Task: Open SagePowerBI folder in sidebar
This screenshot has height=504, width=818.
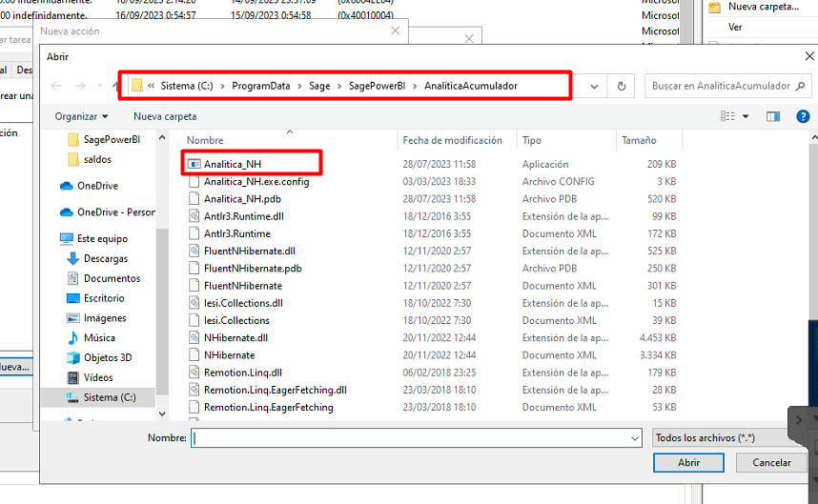Action: (104, 140)
